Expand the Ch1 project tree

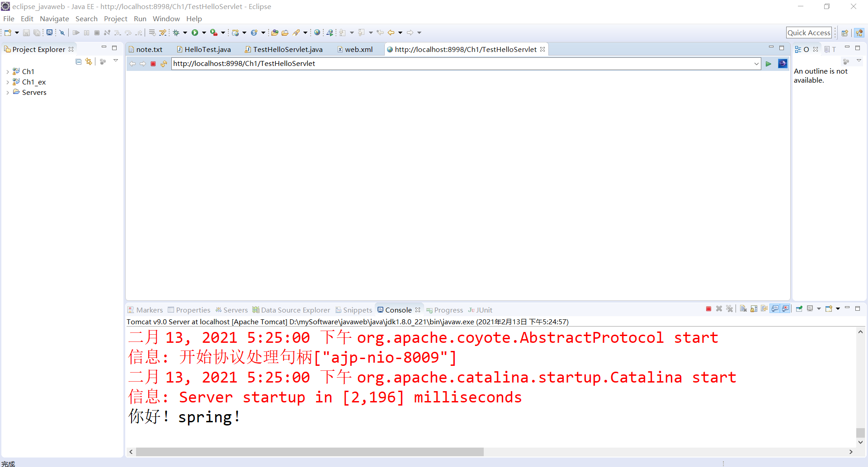pyautogui.click(x=7, y=71)
